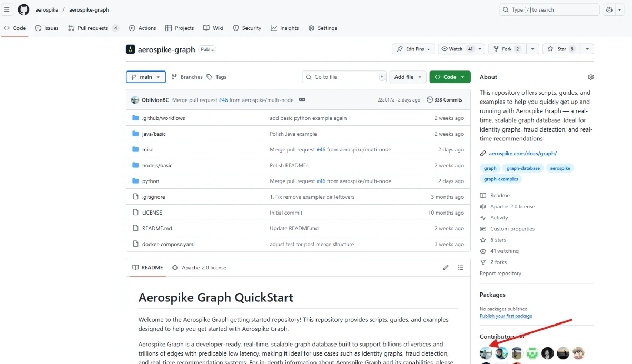Open the 338 Commits history
Screen dimensions: 632x364
coord(445,99)
